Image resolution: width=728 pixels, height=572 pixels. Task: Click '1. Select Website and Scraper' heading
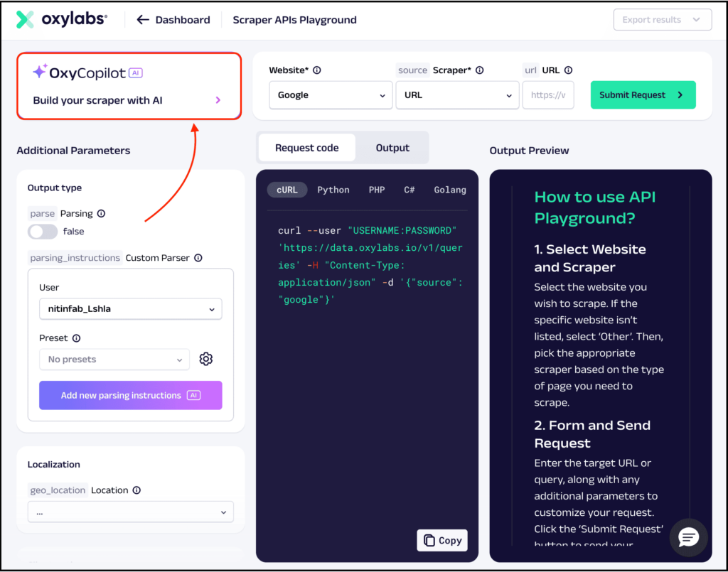(589, 258)
